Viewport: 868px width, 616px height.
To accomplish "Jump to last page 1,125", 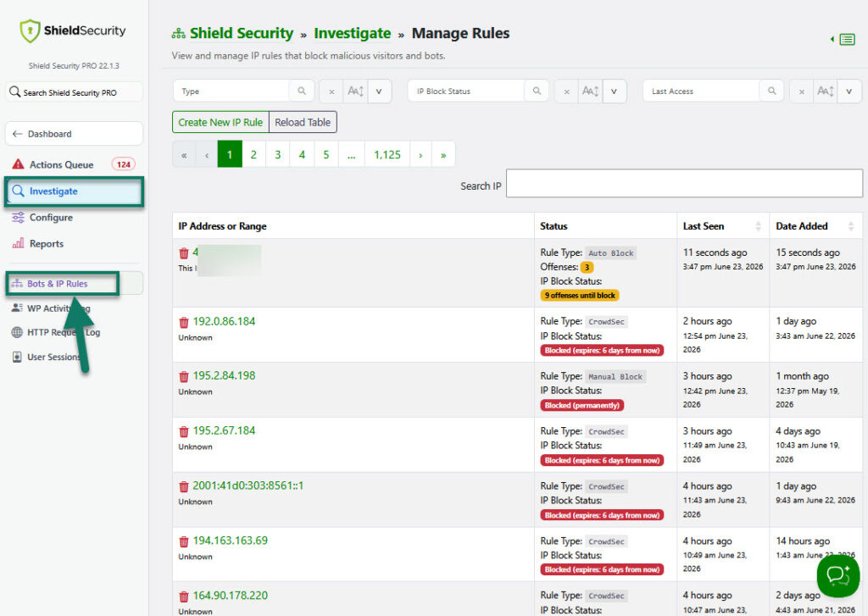I will click(x=387, y=154).
